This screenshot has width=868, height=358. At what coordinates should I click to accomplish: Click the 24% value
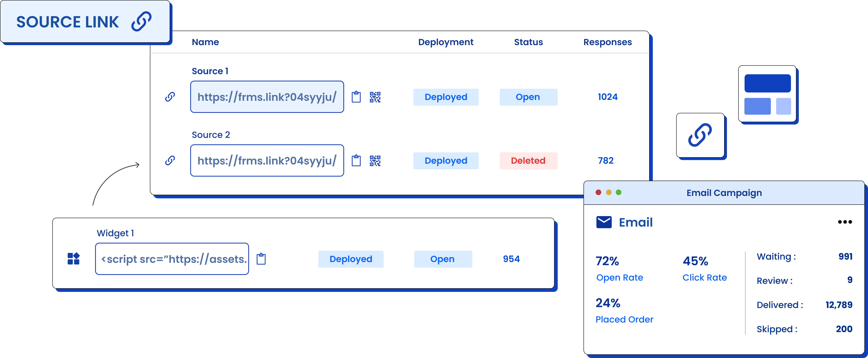[x=608, y=303]
